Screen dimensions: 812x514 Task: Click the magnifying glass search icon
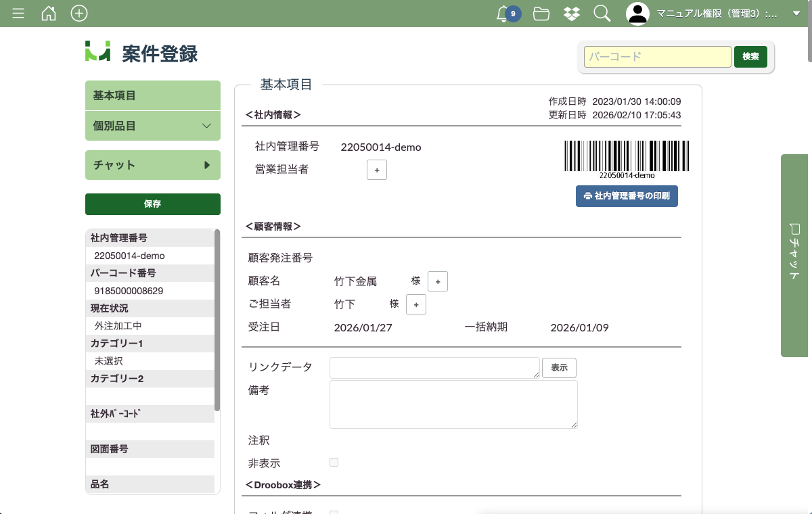(602, 14)
